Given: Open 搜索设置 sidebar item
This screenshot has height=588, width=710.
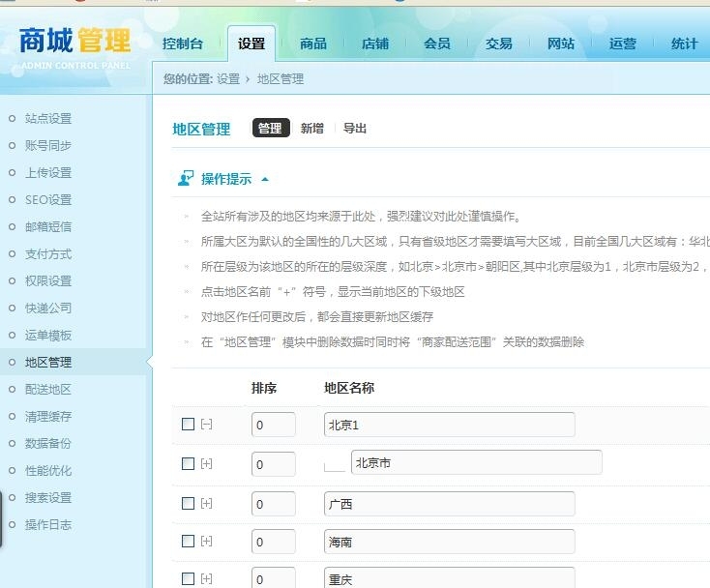Looking at the screenshot, I should click(48, 497).
